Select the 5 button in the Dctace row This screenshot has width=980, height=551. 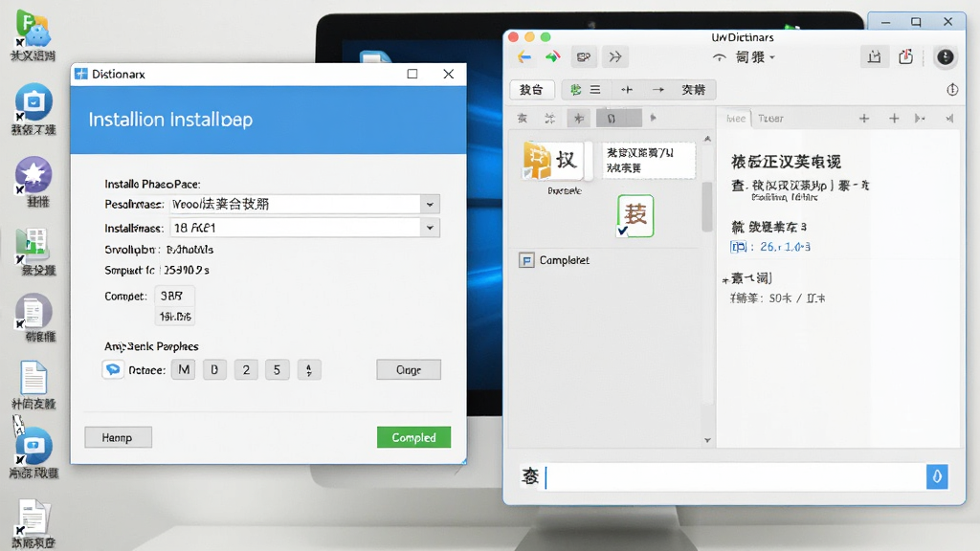point(277,370)
